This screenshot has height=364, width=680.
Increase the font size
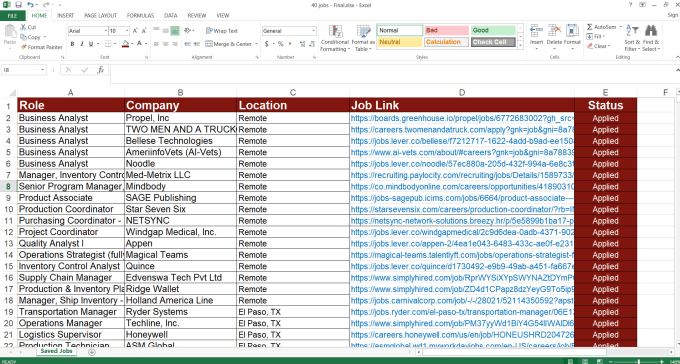[x=135, y=31]
